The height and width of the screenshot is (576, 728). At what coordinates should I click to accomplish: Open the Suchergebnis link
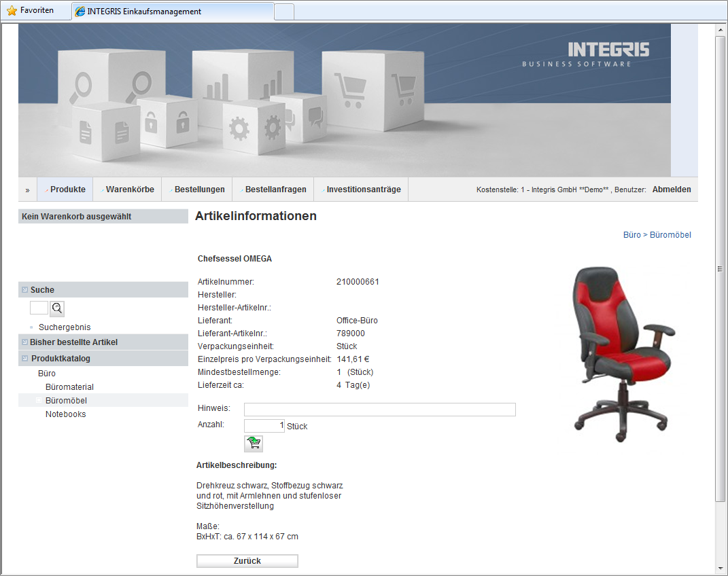click(65, 327)
